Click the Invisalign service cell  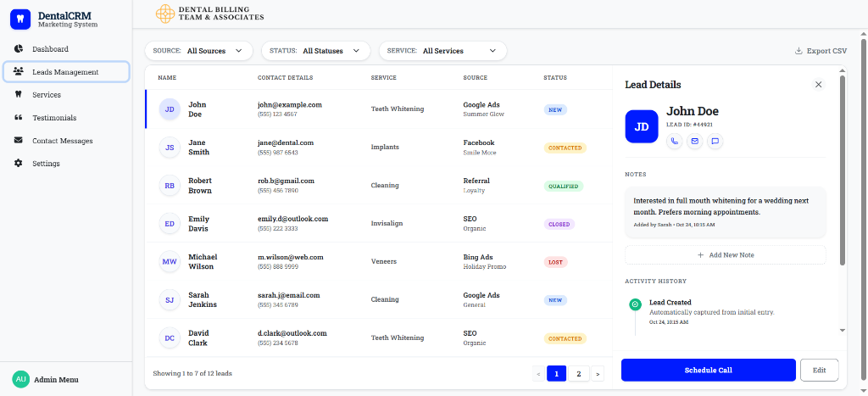(387, 223)
